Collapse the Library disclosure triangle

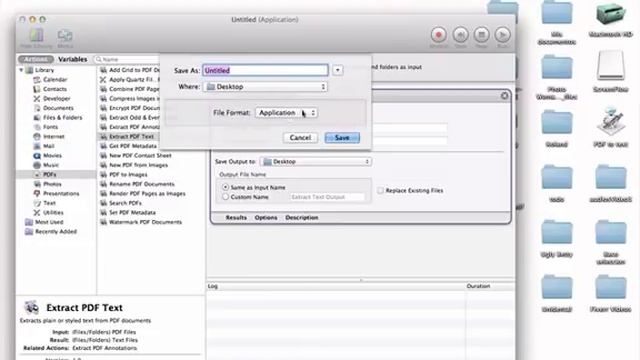(21, 70)
